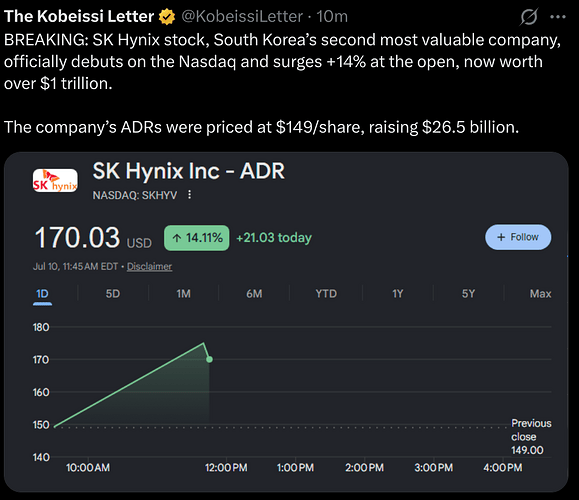Open the tweet's three-dot more menu
The height and width of the screenshot is (500, 579).
558,17
